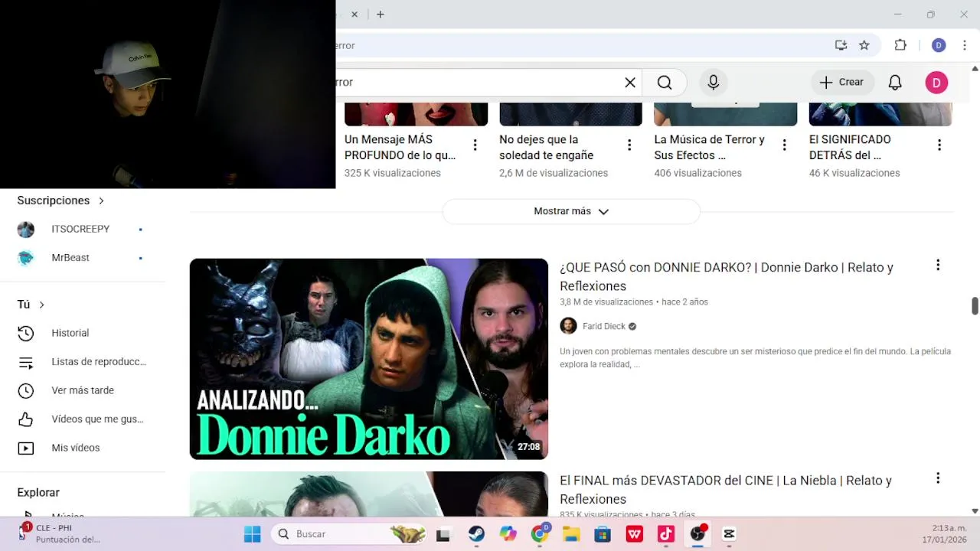
Task: Expand results with Mostrar más
Action: [571, 211]
